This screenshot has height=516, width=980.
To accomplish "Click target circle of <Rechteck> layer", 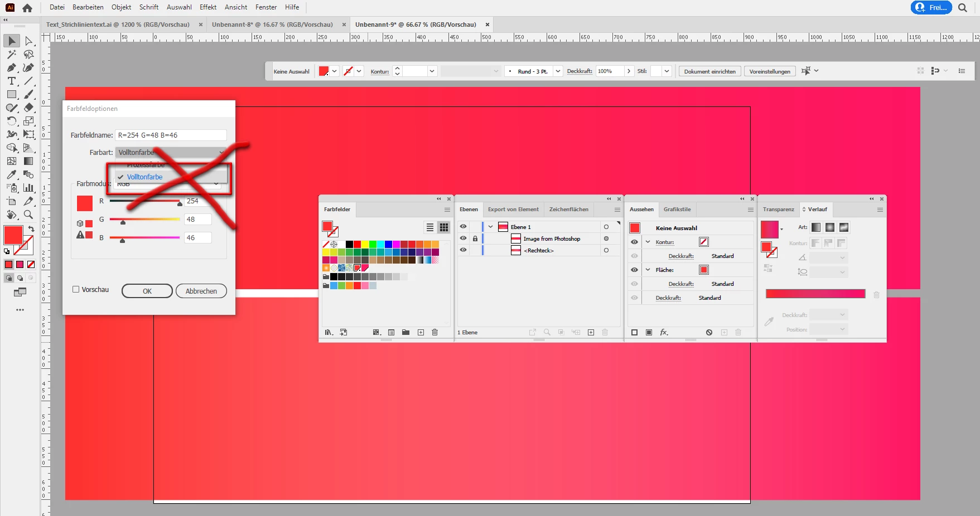I will [x=606, y=250].
